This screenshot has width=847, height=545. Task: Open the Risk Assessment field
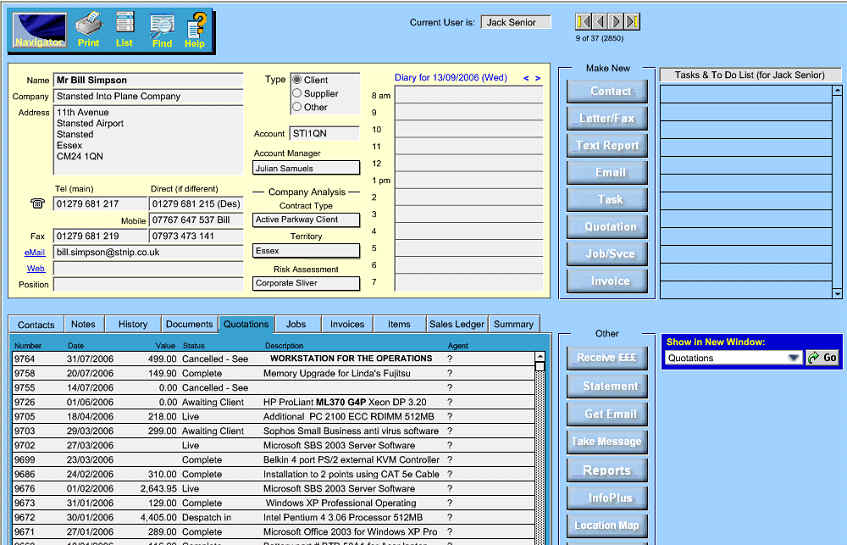point(306,283)
